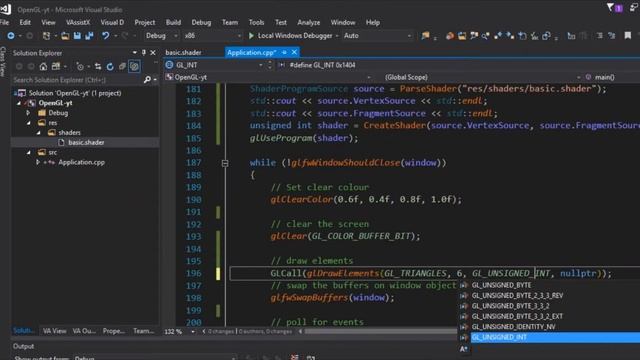
Task: Open the Debug menu
Action: (x=201, y=22)
